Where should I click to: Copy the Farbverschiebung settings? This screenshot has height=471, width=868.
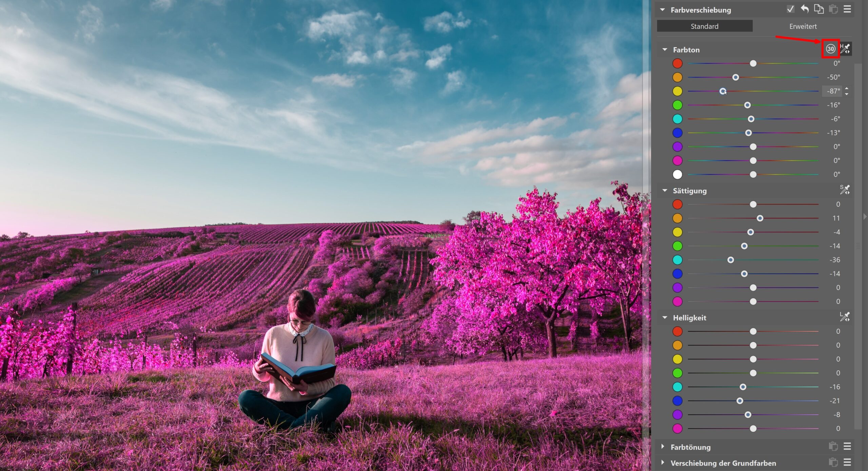[x=819, y=9]
